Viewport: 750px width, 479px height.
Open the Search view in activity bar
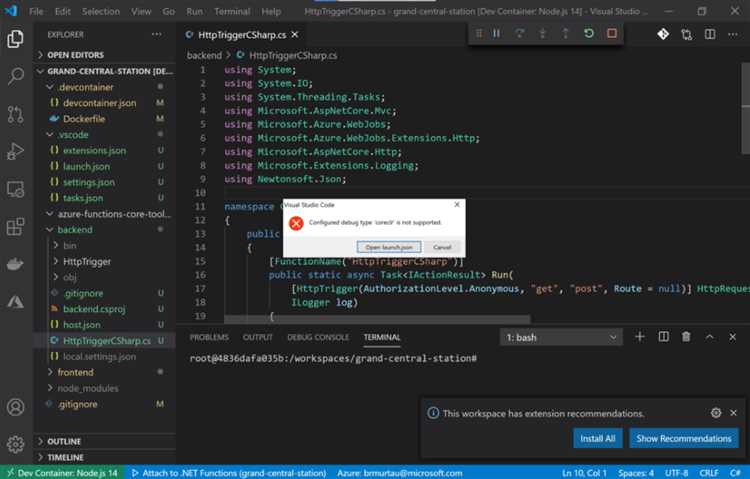click(15, 76)
